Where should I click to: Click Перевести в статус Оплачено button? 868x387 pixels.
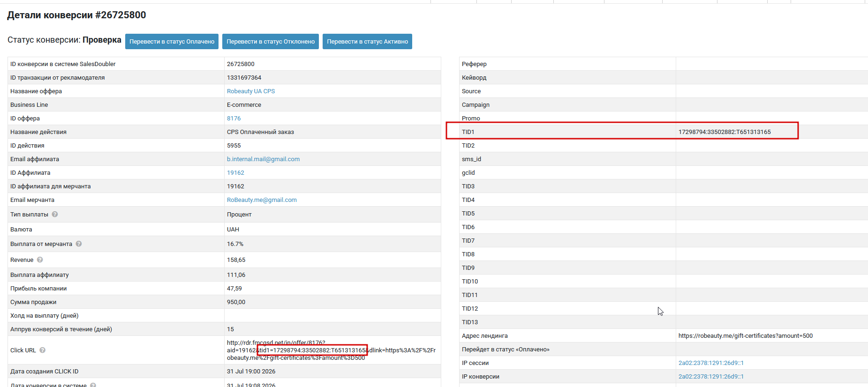(x=172, y=41)
